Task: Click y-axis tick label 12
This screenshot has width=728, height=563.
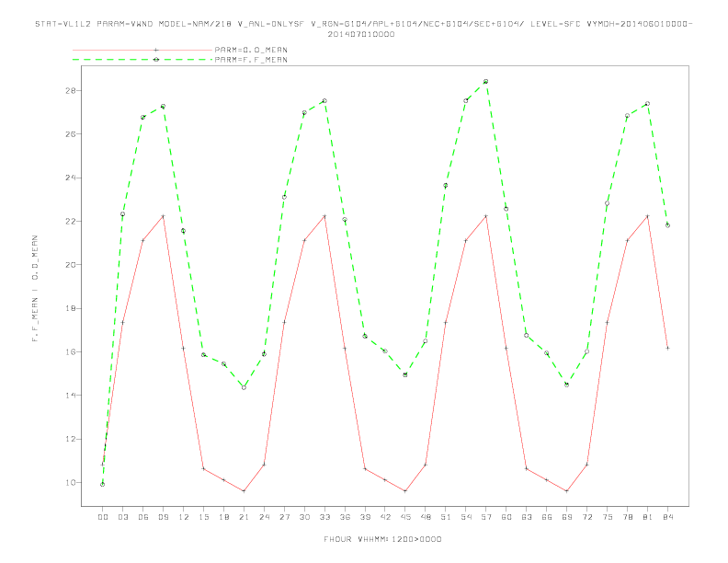Action: (71, 439)
